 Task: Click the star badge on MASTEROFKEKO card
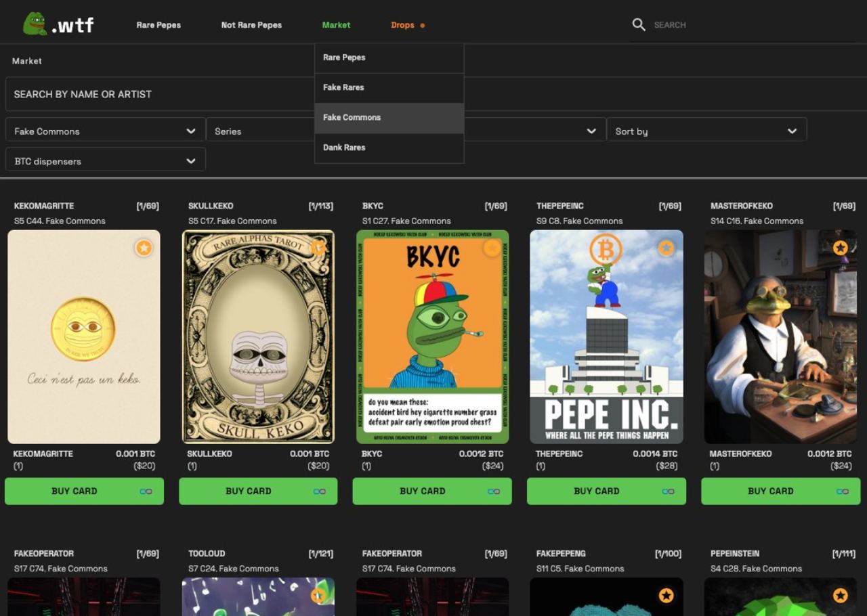point(841,248)
